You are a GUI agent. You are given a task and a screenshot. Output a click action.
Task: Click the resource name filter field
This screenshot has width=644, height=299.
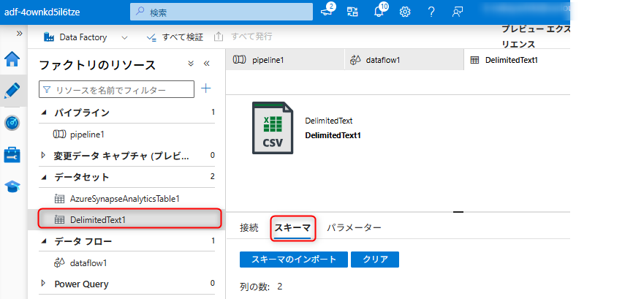click(117, 89)
